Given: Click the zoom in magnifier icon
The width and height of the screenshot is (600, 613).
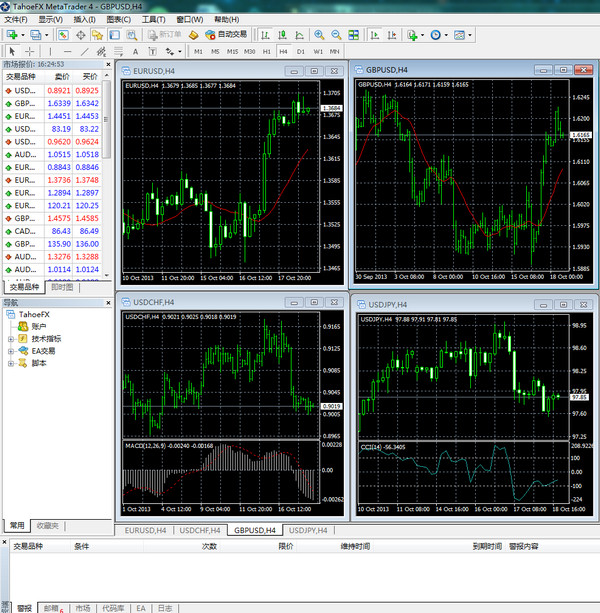Looking at the screenshot, I should tap(319, 34).
